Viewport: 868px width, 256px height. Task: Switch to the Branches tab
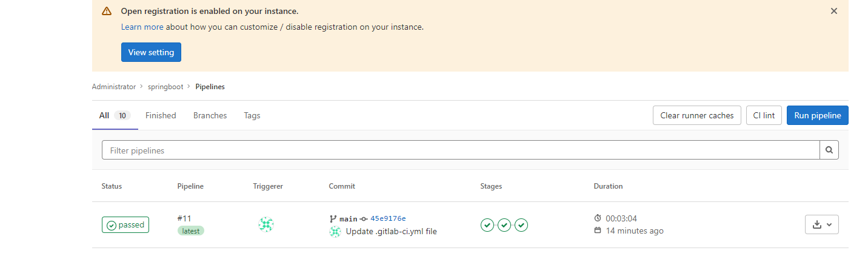pos(210,115)
